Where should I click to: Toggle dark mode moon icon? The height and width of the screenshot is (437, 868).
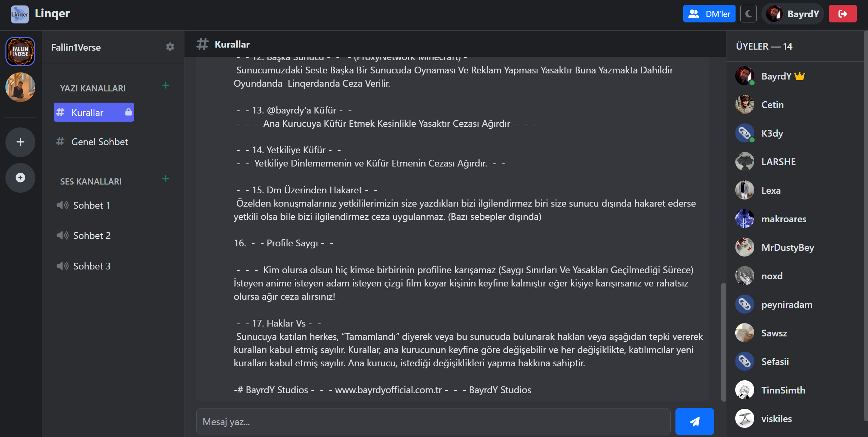click(748, 14)
